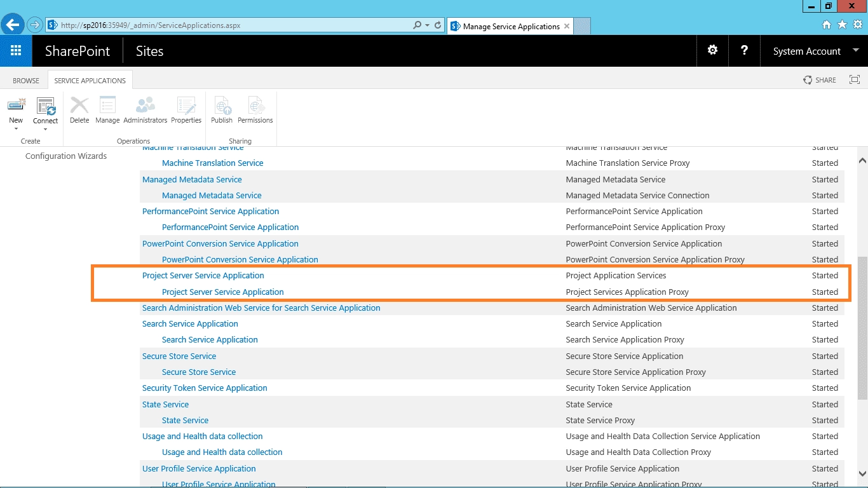Select the Manage Service Applications browser tab
The height and width of the screenshot is (488, 868).
pos(510,26)
